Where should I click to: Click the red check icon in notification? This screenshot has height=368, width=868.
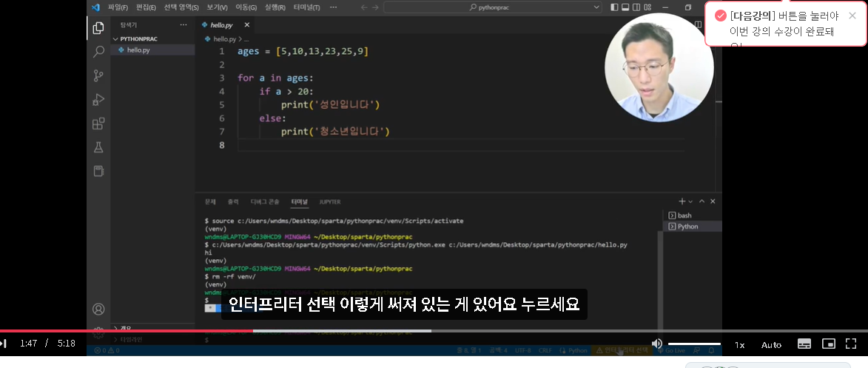point(720,16)
